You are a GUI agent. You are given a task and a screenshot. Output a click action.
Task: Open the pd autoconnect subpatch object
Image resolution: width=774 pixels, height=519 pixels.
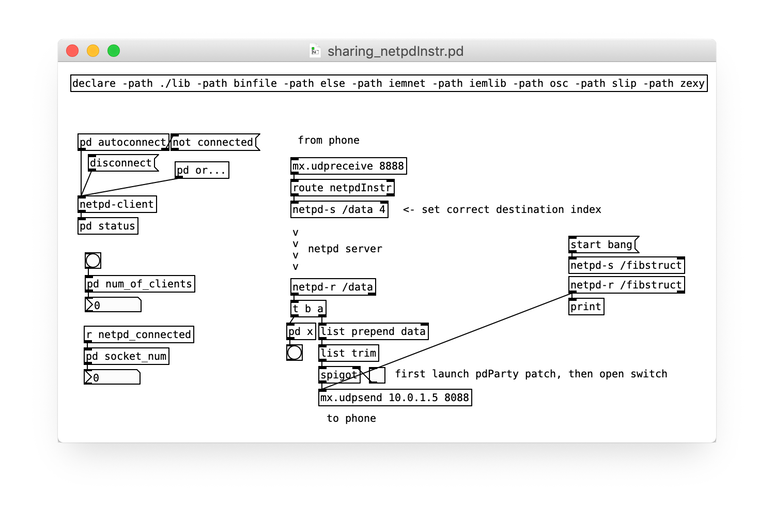(124, 142)
